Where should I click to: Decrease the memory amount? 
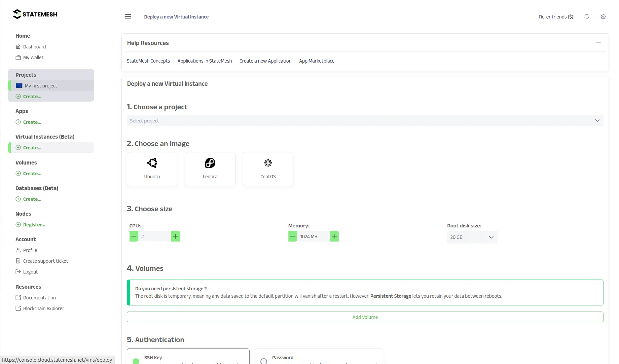coord(293,236)
